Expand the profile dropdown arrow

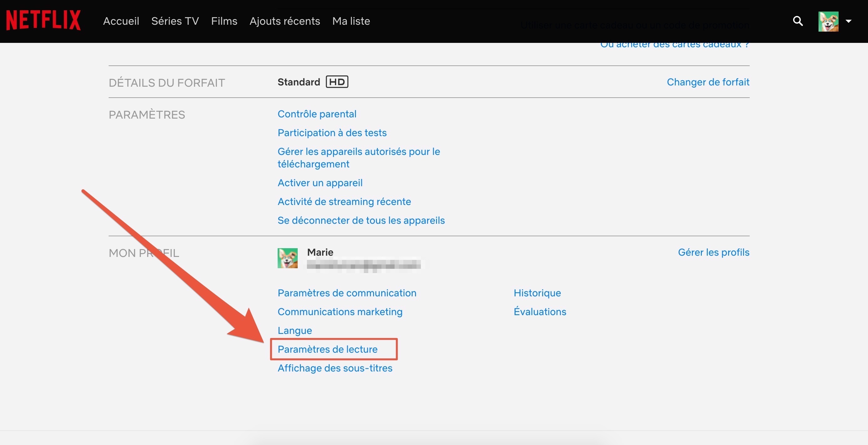(849, 21)
